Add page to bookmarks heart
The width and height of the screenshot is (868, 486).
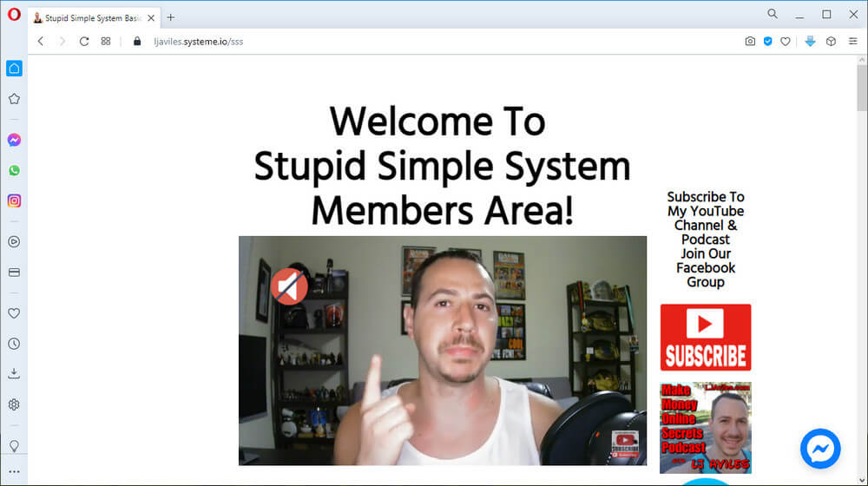[786, 42]
